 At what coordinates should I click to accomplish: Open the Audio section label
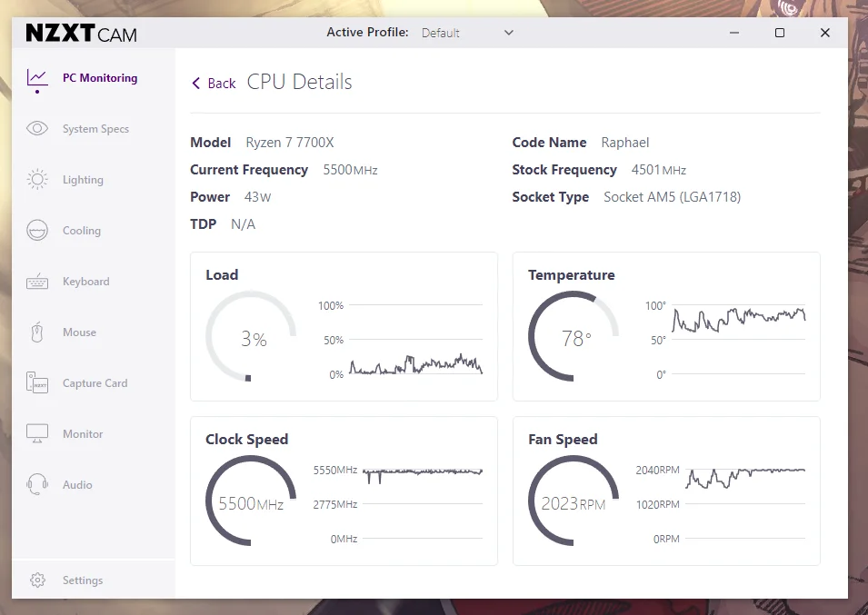[77, 485]
